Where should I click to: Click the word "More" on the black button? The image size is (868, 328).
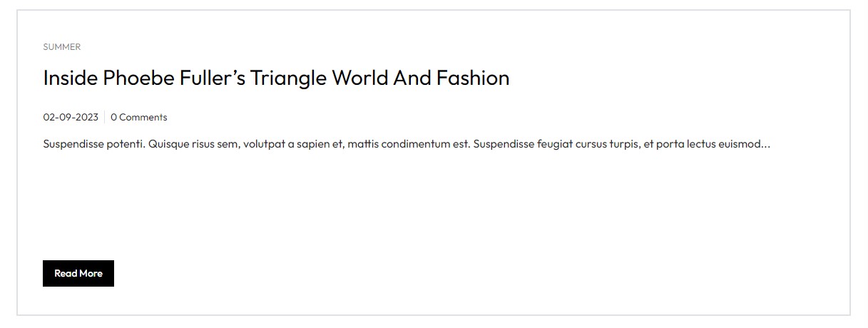[91, 274]
